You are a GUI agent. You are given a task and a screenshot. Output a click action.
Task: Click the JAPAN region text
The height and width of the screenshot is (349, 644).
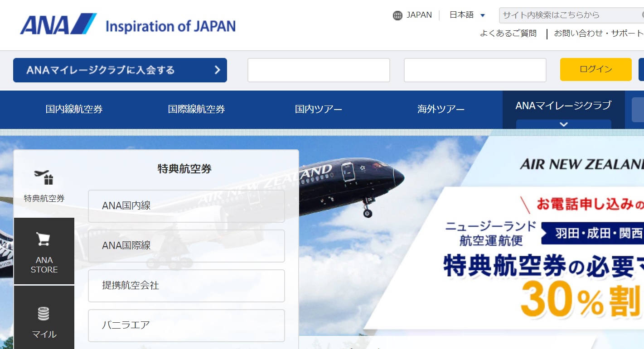tap(419, 15)
